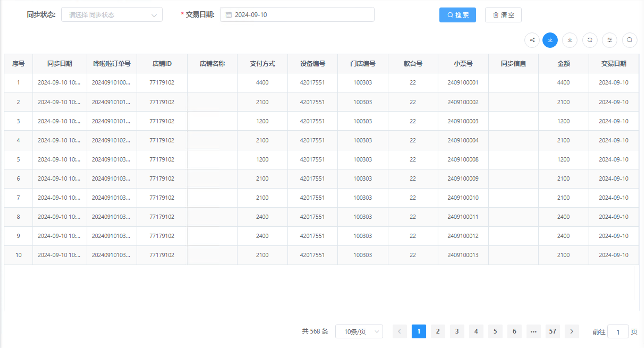Click the 前往 page number input box
The image size is (644, 348).
[618, 332]
